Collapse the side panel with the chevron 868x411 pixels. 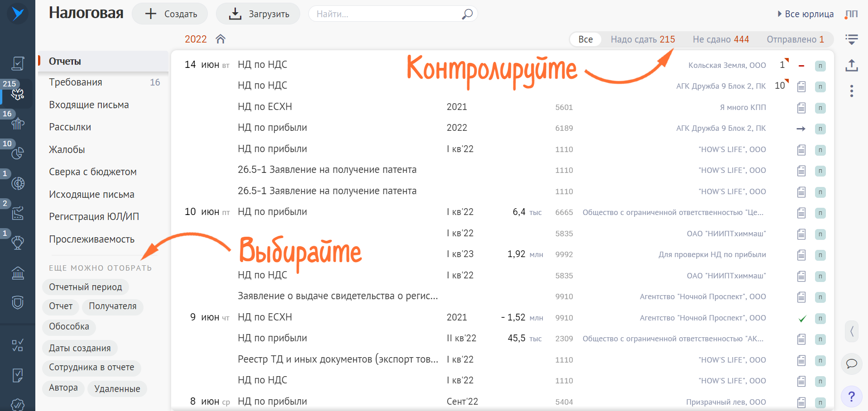tap(852, 331)
